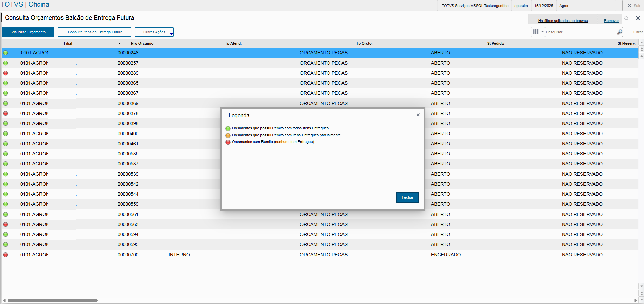Click the arrow beside Nro Orcam/o header
644x304 pixels.
[x=119, y=43]
